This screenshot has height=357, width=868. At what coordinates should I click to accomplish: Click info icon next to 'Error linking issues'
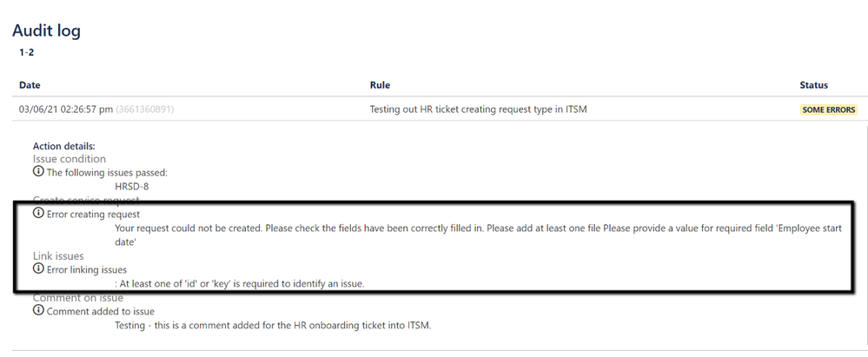pyautogui.click(x=38, y=268)
